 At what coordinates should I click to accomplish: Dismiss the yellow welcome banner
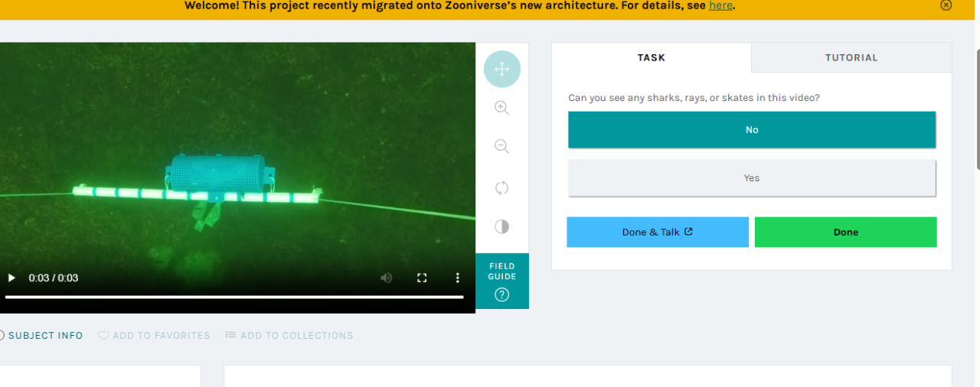pyautogui.click(x=946, y=5)
